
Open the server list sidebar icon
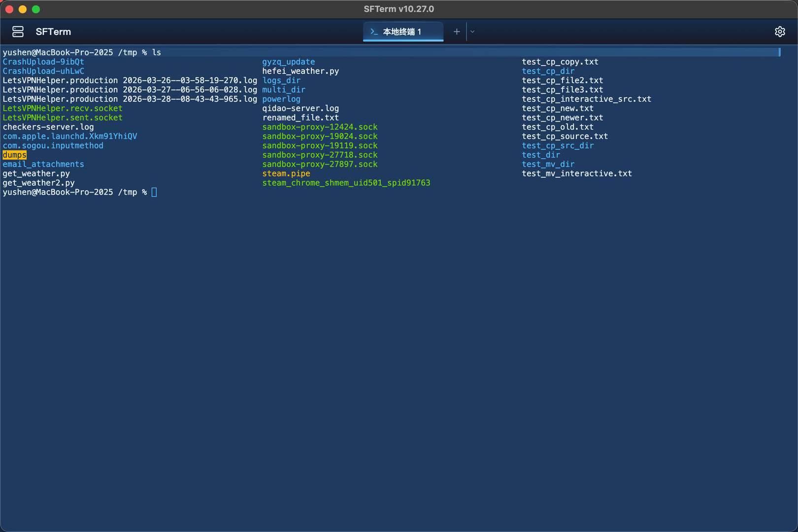(x=18, y=32)
